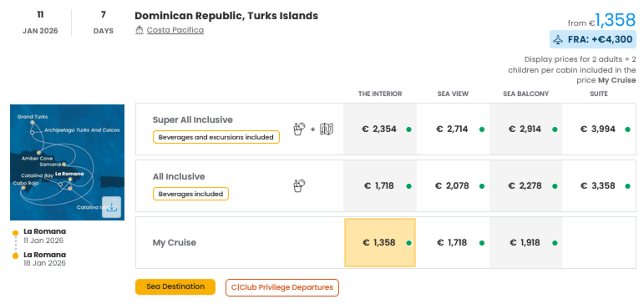The image size is (644, 304).
Task: Click the download icon on the itinerary map
Action: pyautogui.click(x=112, y=206)
